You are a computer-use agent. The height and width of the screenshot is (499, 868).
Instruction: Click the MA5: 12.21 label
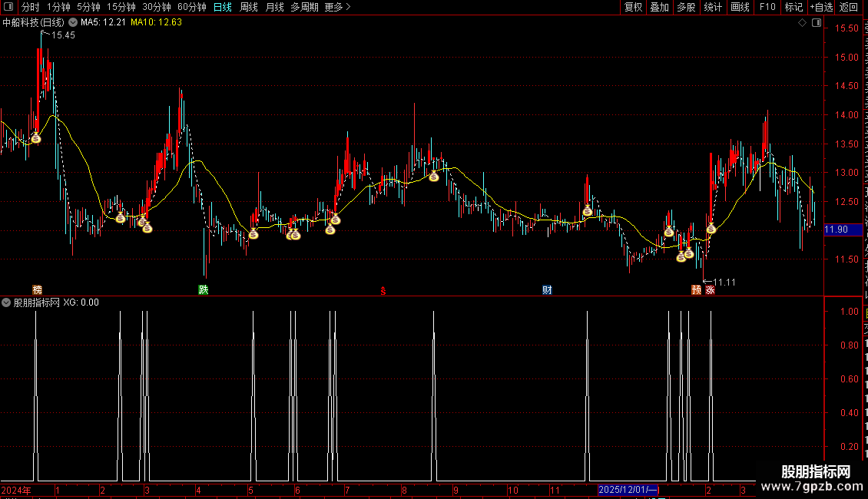click(103, 22)
